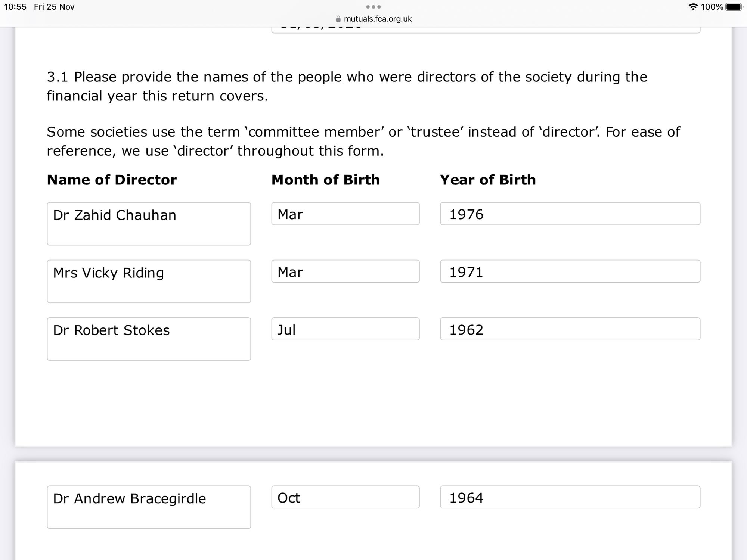Click the Dr Robert Stokes name field
The height and width of the screenshot is (560, 747).
(x=149, y=339)
